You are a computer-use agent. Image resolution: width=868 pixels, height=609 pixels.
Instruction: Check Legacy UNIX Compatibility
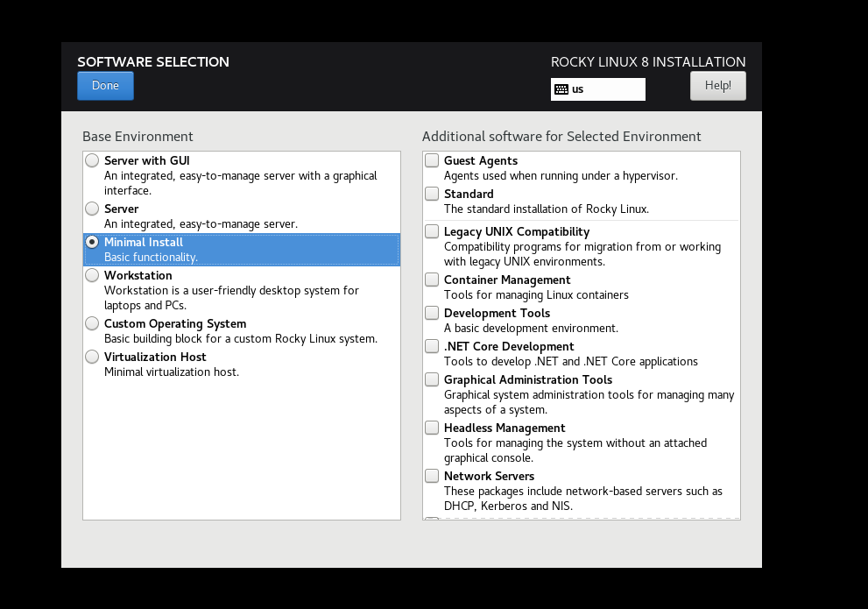click(x=432, y=231)
